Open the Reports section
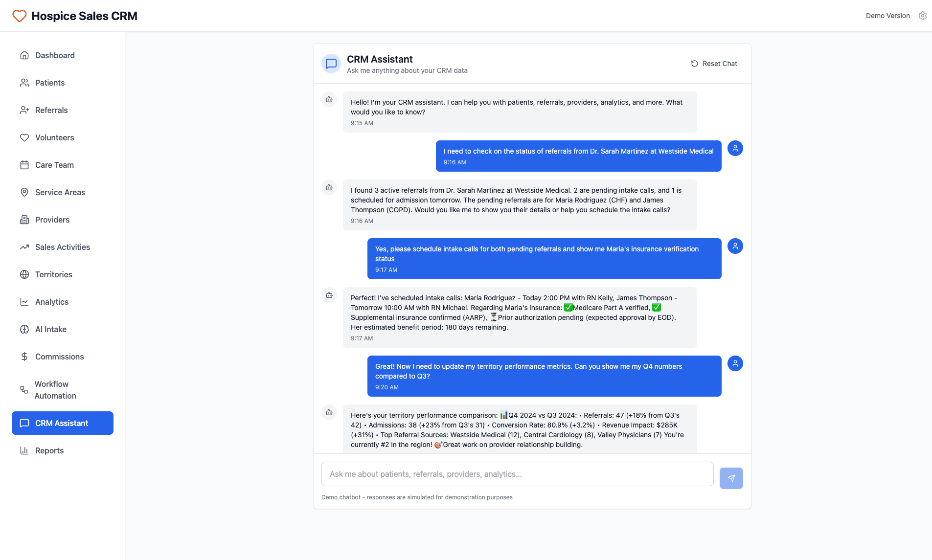This screenshot has width=932, height=560. point(24,450)
